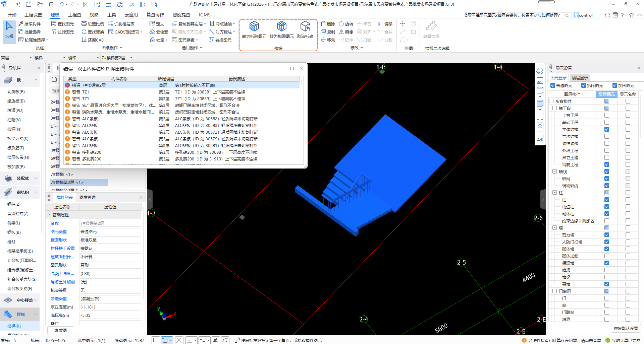Open 识别楼层表 tool
This screenshot has height=344, width=644.
(121, 24)
